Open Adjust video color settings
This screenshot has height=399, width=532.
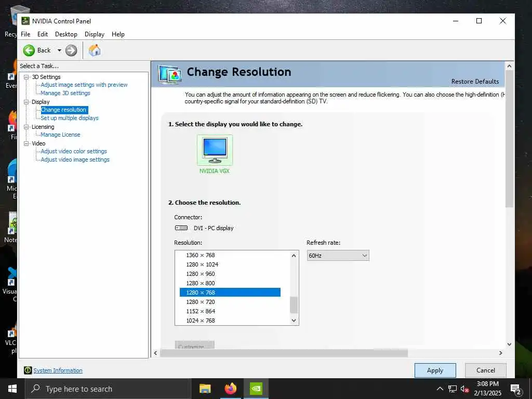click(74, 151)
